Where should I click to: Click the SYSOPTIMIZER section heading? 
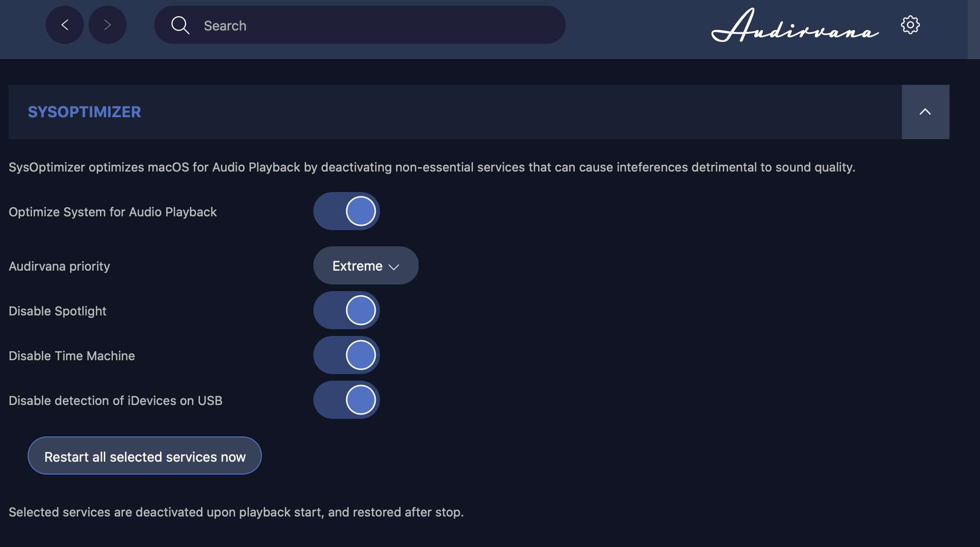[84, 112]
